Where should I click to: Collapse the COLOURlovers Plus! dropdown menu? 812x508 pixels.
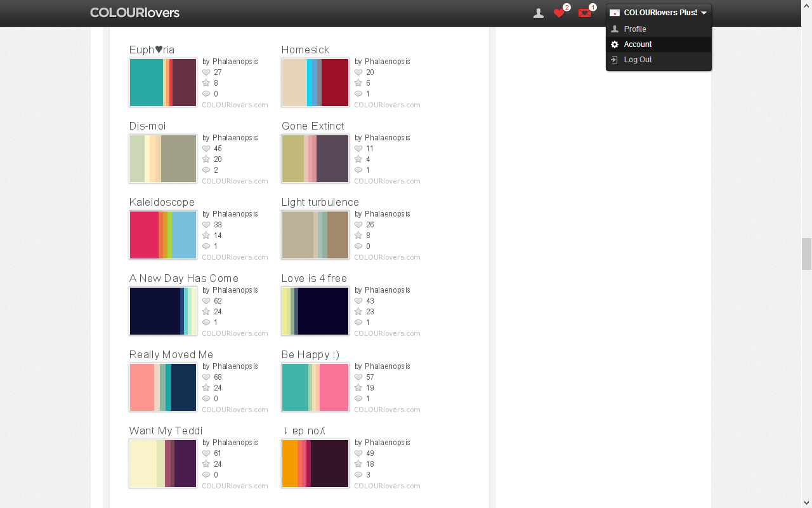(x=658, y=13)
